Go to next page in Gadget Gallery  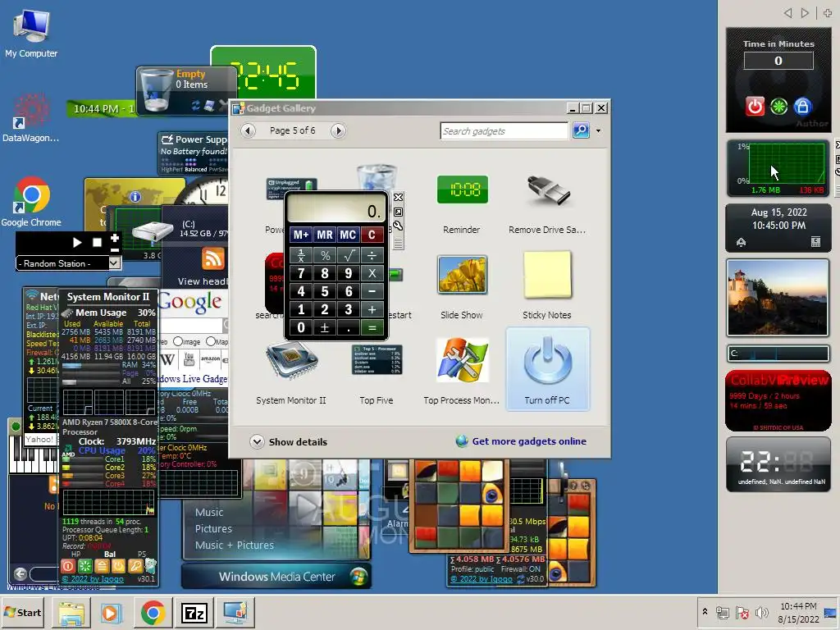[x=338, y=130]
